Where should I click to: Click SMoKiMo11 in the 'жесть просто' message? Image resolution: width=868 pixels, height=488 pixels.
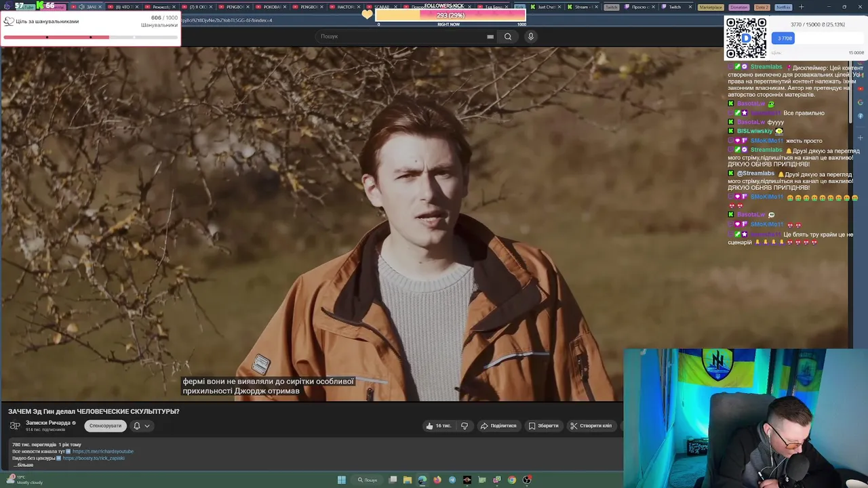(x=767, y=141)
